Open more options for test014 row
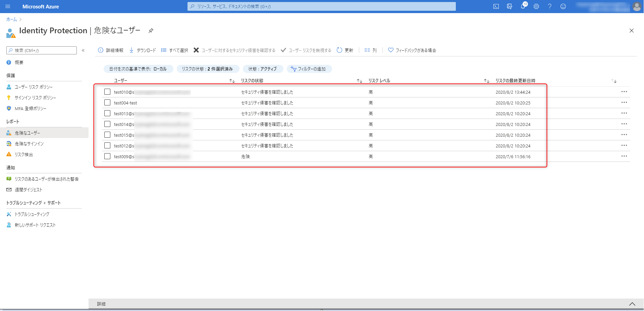This screenshot has height=311, width=644. (624, 124)
